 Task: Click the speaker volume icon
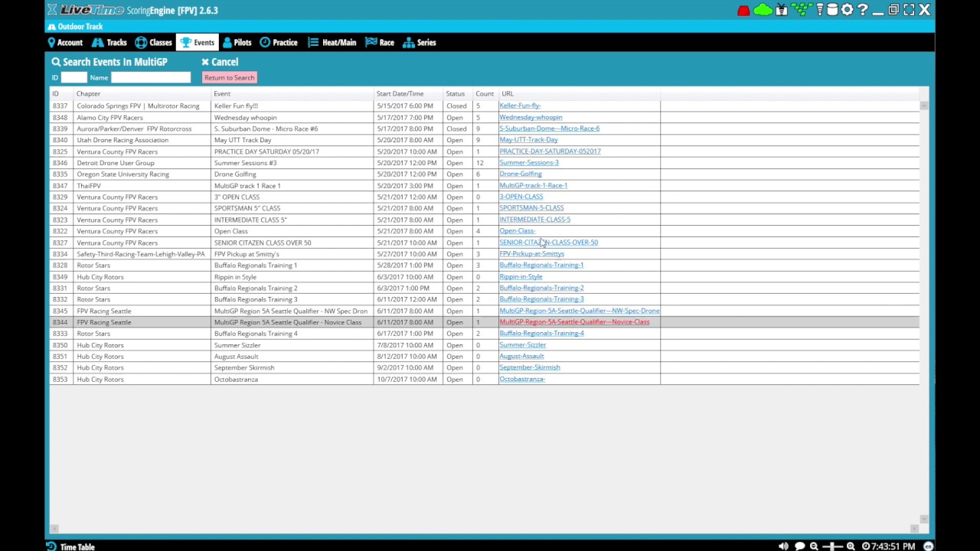(x=783, y=546)
